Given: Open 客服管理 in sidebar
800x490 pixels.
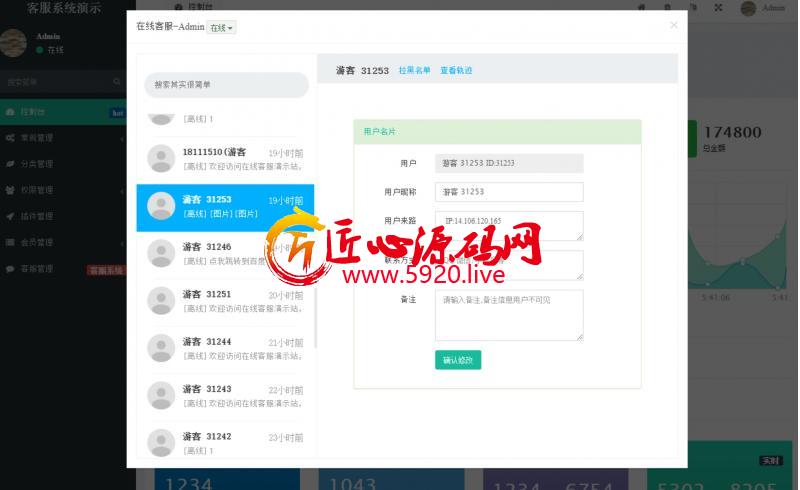Looking at the screenshot, I should (63, 269).
